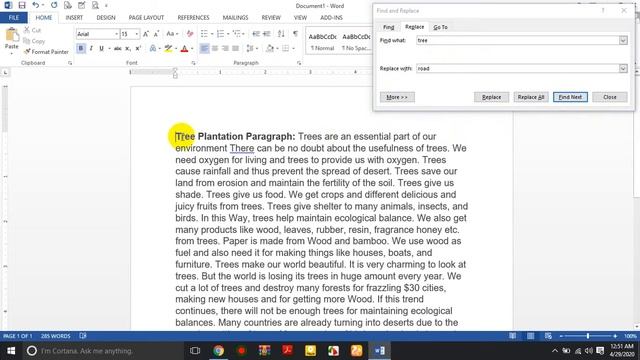640x360 pixels.
Task: Decrease font size with Shrink Font icon
Action: point(156,34)
